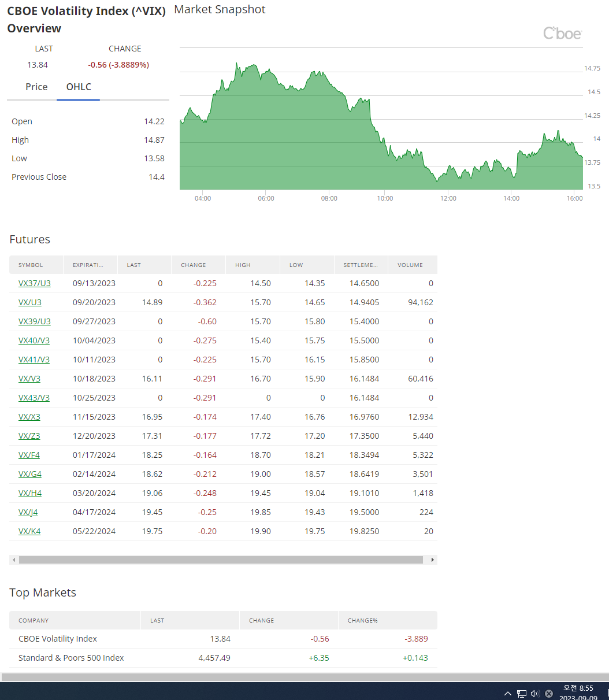Click the circled X tray icon
This screenshot has width=609, height=700.
tap(549, 694)
